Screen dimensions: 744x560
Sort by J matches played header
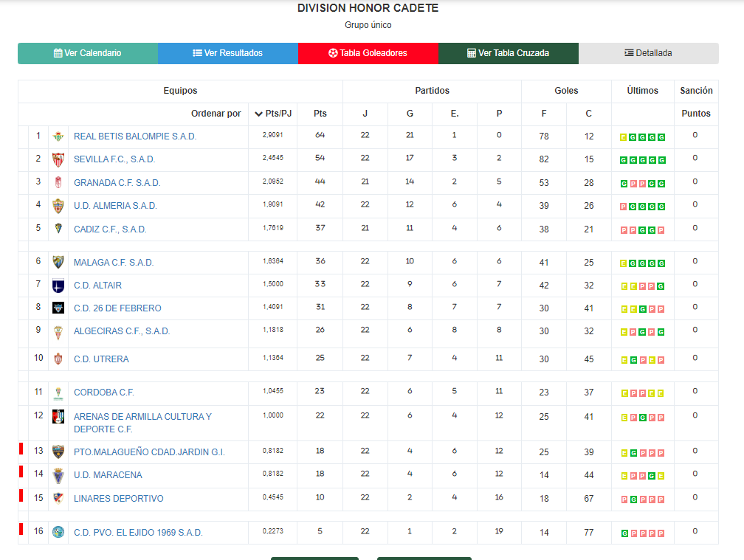click(365, 114)
